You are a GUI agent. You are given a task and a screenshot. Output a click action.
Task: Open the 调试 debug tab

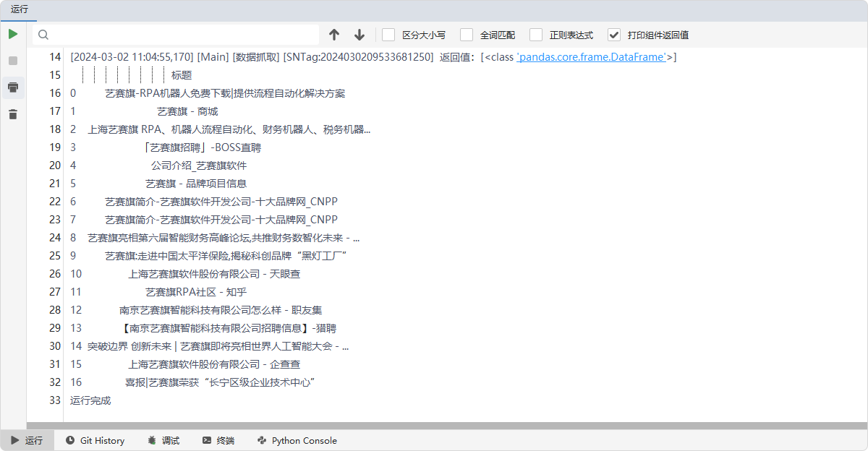tap(163, 440)
